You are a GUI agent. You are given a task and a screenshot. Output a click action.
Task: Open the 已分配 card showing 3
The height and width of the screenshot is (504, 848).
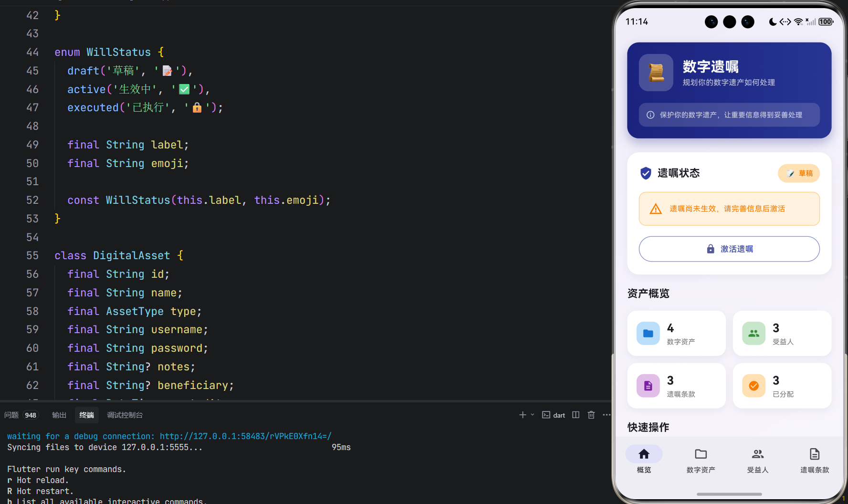782,386
